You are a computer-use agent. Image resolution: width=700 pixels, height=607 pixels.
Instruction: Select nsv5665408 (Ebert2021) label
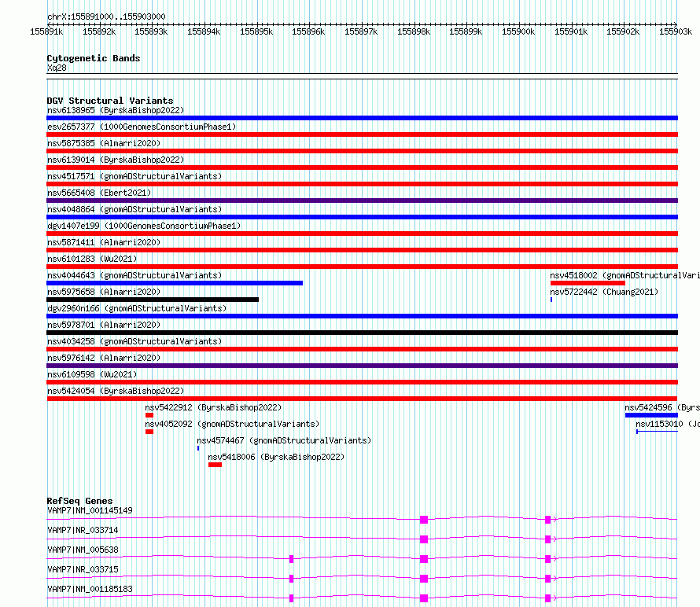(x=99, y=193)
